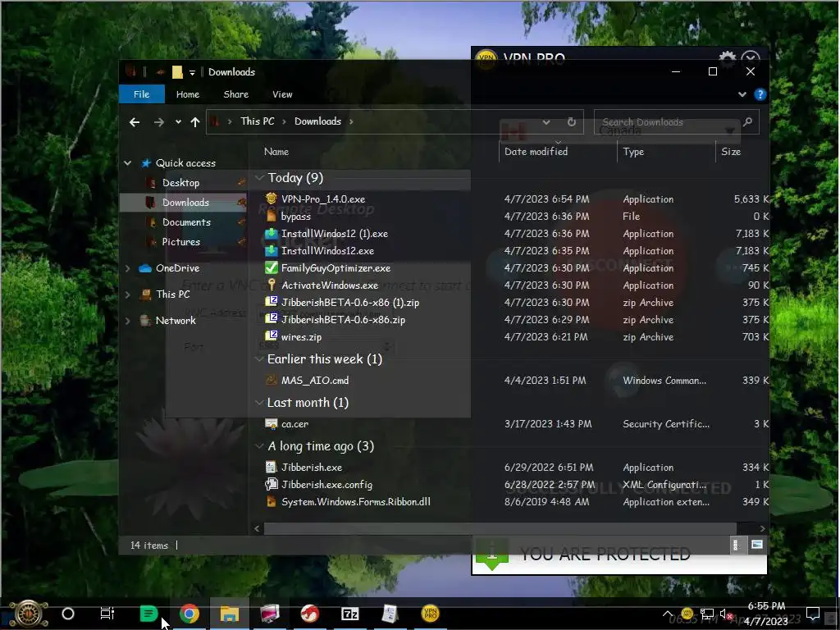Screen dimensions: 840x630
Task: Open the Start menu orb
Action: tap(29, 614)
